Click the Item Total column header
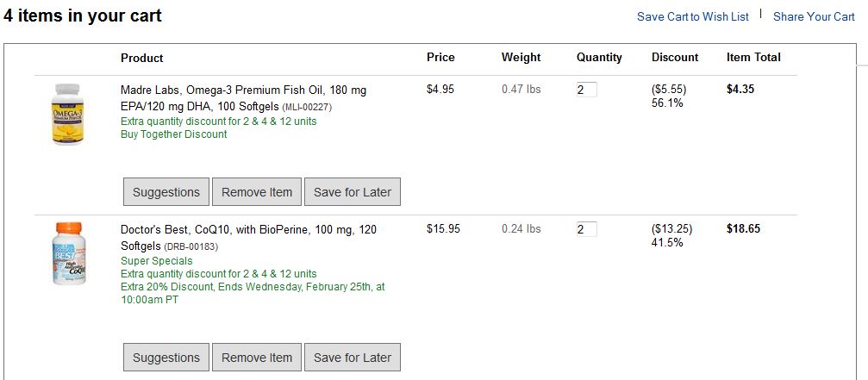 click(x=753, y=58)
